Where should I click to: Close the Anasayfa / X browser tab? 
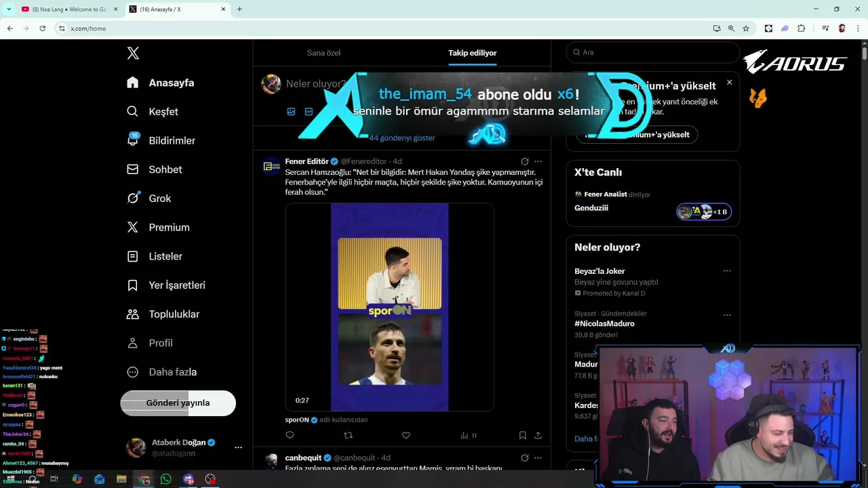(x=223, y=9)
